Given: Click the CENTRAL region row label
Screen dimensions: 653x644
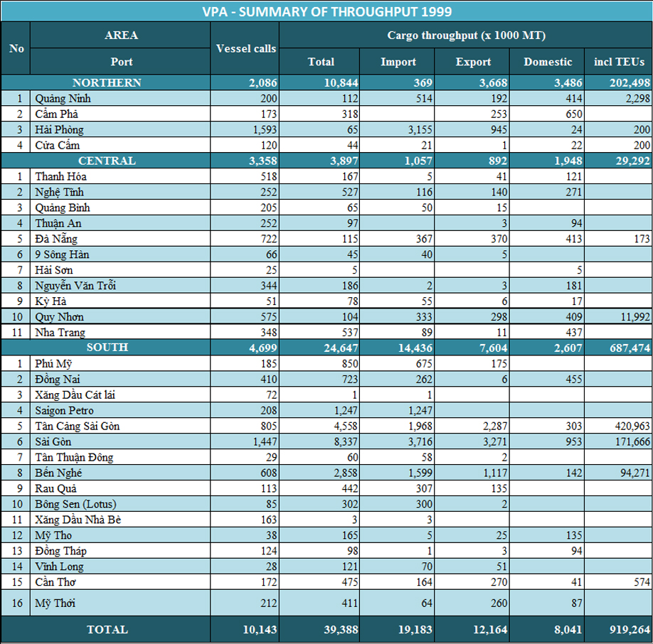Looking at the screenshot, I should tap(107, 161).
